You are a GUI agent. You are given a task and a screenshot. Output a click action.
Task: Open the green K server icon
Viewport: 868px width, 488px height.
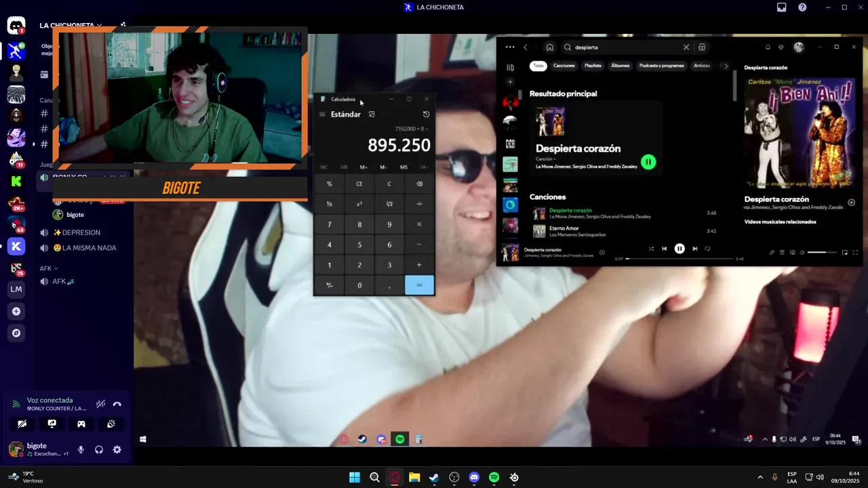[x=16, y=181]
